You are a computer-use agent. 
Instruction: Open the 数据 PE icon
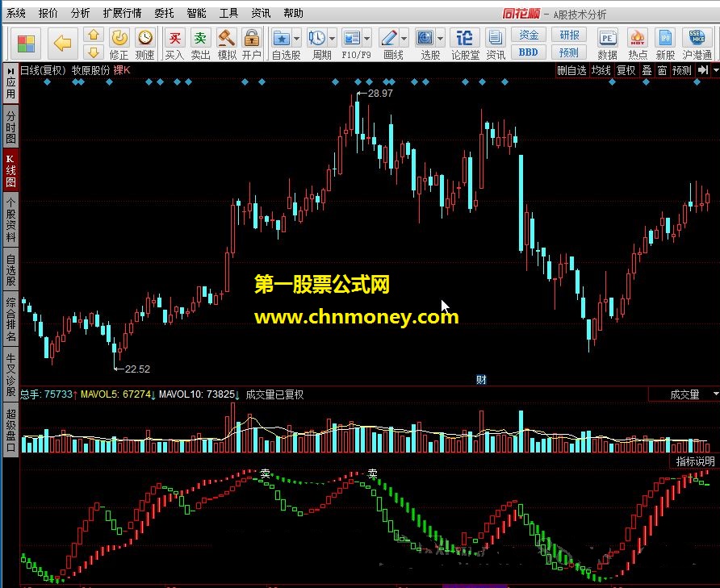tap(608, 38)
